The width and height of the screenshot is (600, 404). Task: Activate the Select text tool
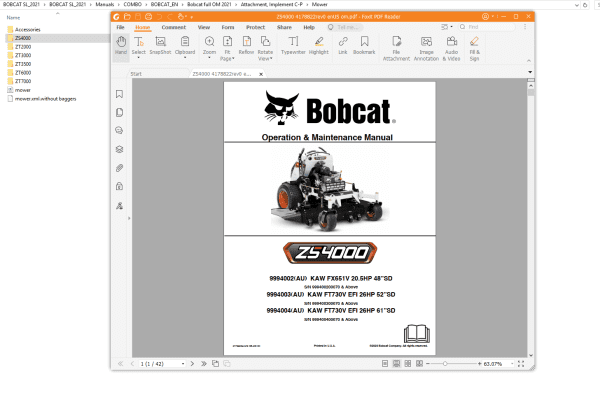point(139,46)
